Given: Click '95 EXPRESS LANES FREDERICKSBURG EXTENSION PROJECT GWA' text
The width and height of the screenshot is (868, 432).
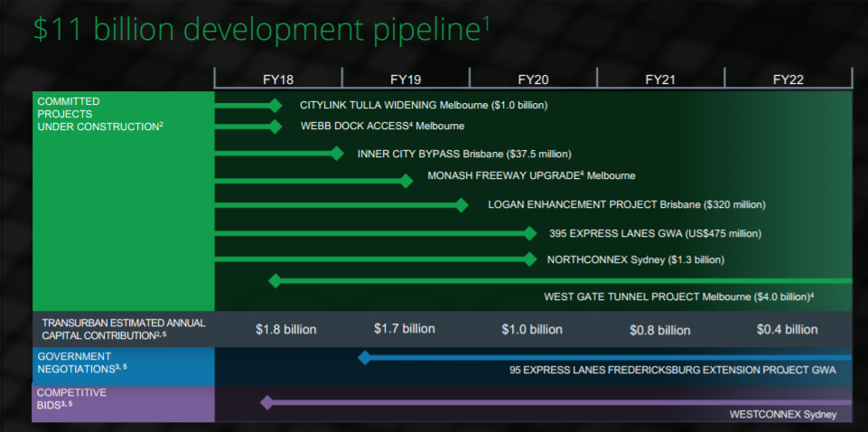Looking at the screenshot, I should click(x=673, y=370).
